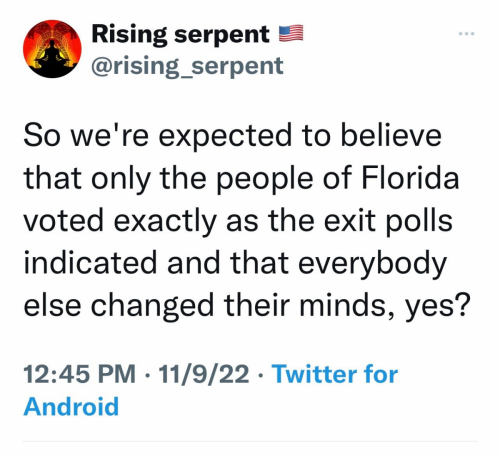Image resolution: width=500 pixels, height=457 pixels.
Task: Click the word "everybody" in the tweet
Action: click(x=372, y=264)
